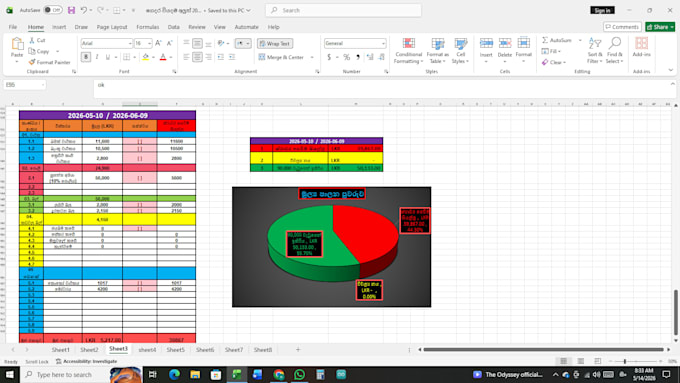Click the formula bar input
This screenshot has width=680, height=383.
click(x=382, y=88)
